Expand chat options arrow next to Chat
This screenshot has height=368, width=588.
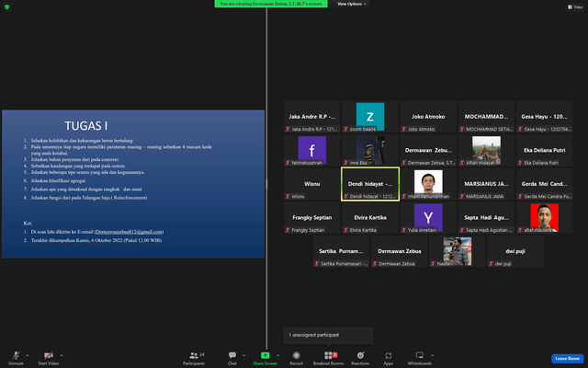click(x=243, y=355)
